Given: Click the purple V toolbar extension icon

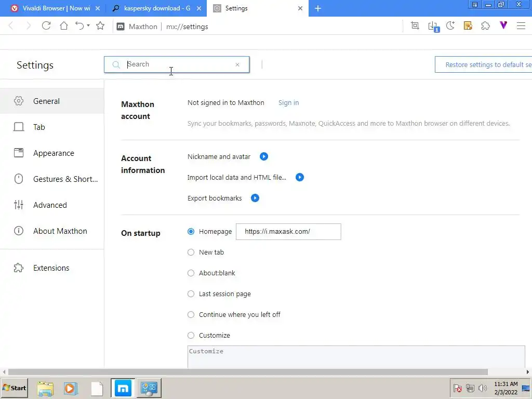Looking at the screenshot, I should 503,25.
